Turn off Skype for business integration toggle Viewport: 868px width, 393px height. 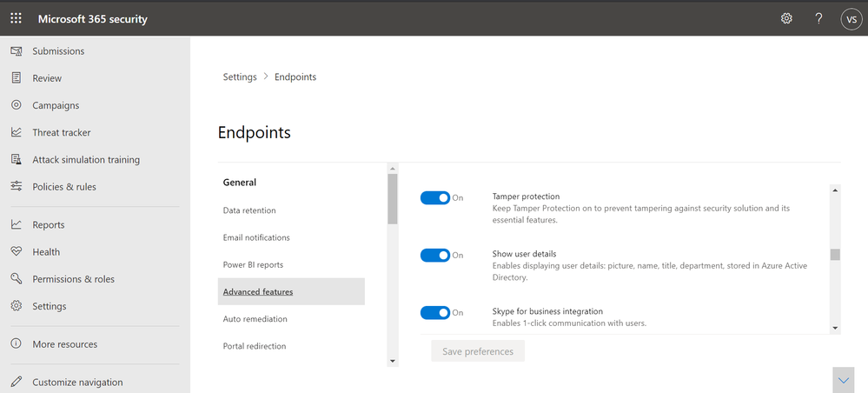tap(435, 313)
